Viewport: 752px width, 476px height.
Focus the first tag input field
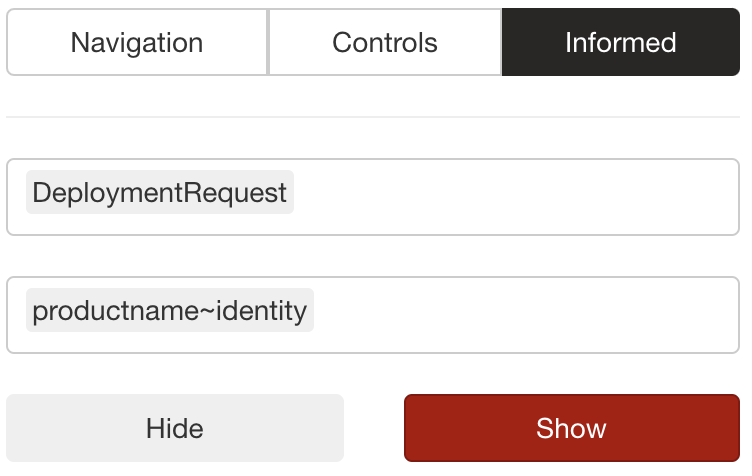(x=510, y=197)
